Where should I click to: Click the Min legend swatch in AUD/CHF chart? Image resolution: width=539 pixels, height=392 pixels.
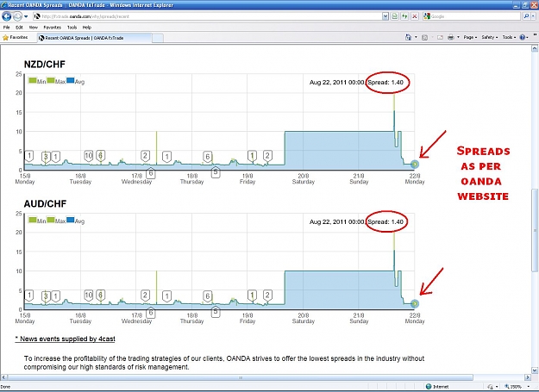33,220
